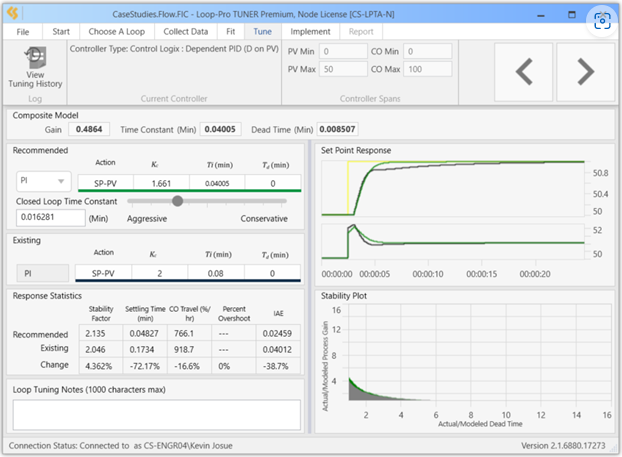
Task: Click the screenshot capture icon
Action: [x=602, y=21]
